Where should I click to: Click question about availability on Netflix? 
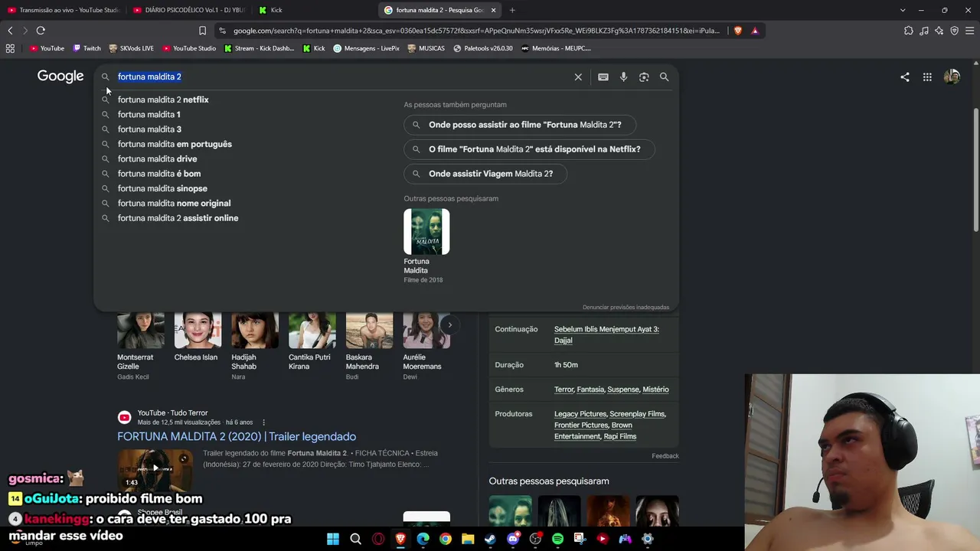pyautogui.click(x=529, y=149)
